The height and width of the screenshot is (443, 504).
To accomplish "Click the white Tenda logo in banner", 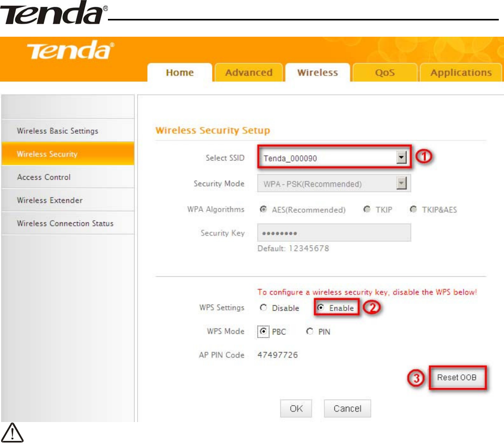I will tap(70, 50).
